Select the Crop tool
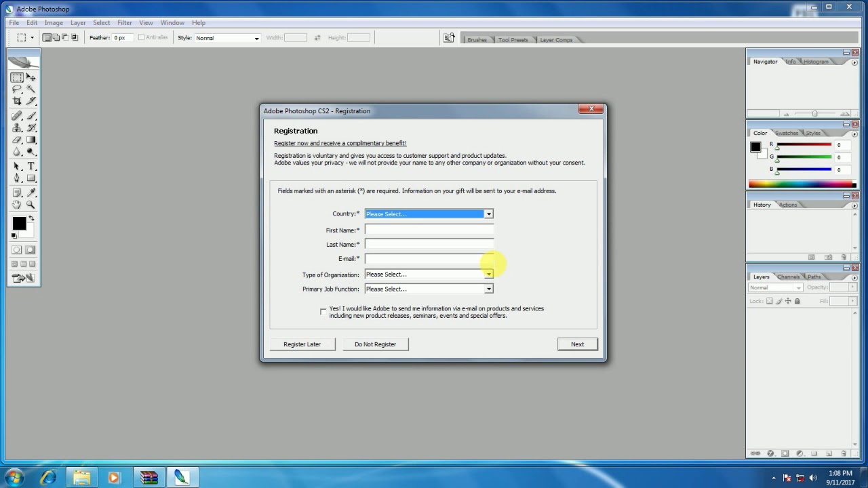The width and height of the screenshot is (868, 488). pos(17,100)
